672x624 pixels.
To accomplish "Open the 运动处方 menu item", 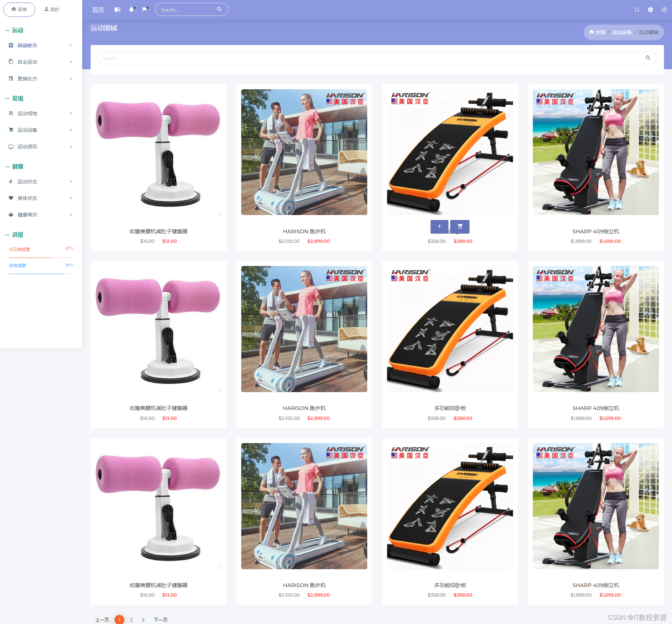I will click(x=41, y=45).
